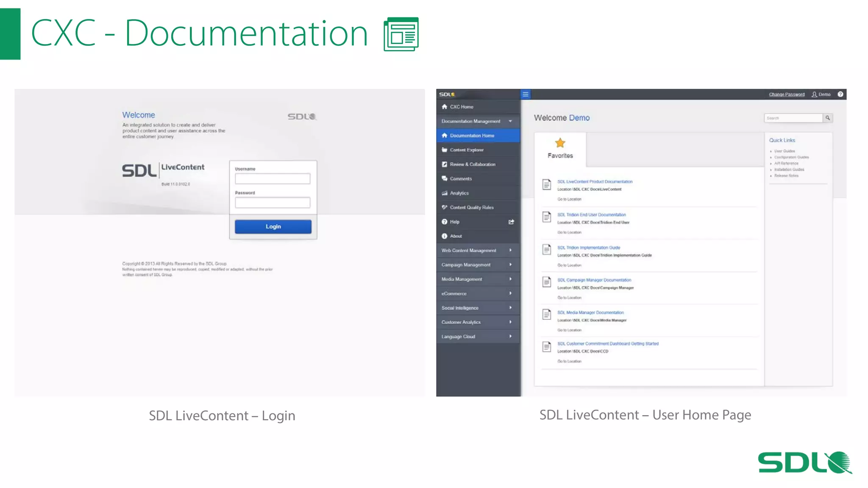This screenshot has height=488, width=868.
Task: Open SDL Campaign Manager Documentation link
Action: 594,280
